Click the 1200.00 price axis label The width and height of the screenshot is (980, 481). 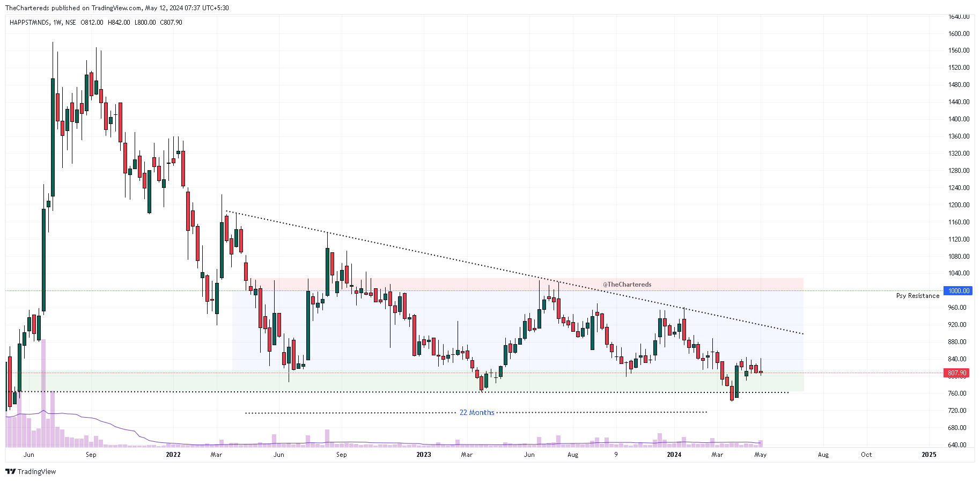pos(959,205)
